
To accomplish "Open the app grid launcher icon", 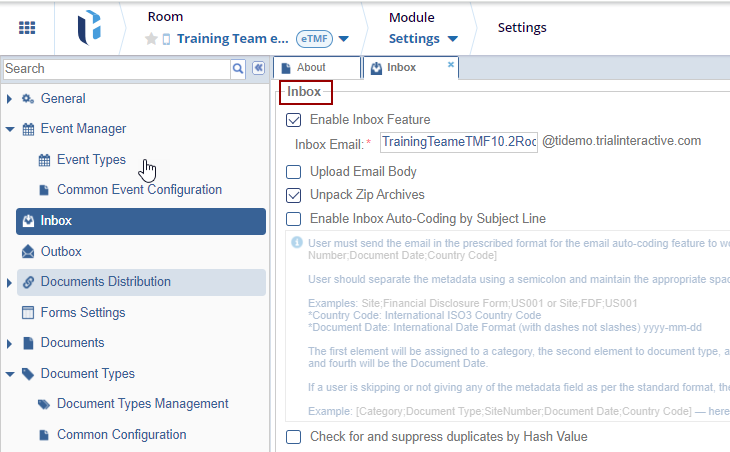I will click(27, 28).
